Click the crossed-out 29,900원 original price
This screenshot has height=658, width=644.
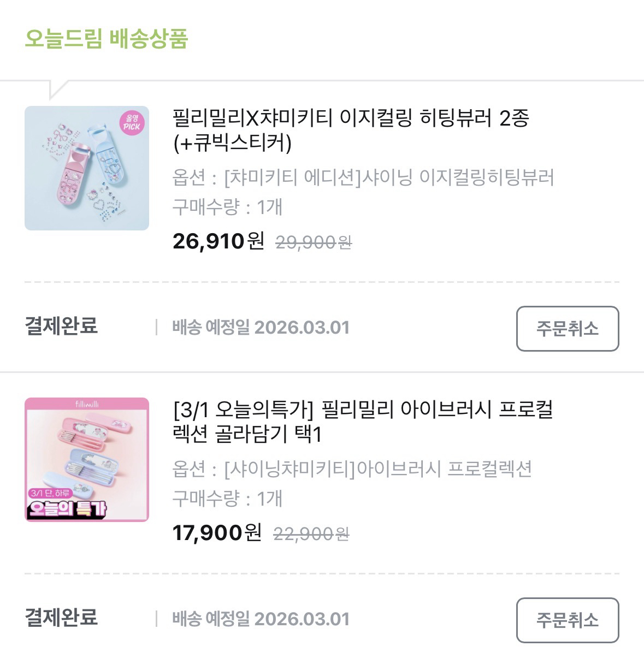coord(314,242)
